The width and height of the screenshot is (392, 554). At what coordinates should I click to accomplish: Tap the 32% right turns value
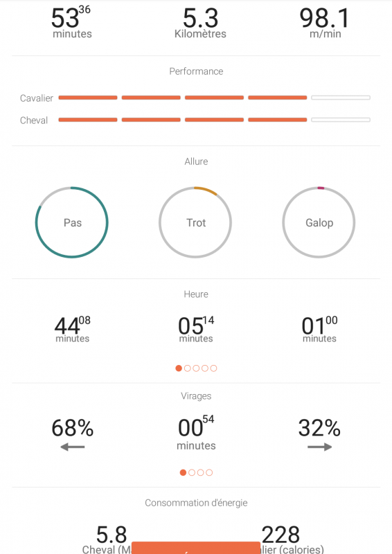click(x=319, y=428)
